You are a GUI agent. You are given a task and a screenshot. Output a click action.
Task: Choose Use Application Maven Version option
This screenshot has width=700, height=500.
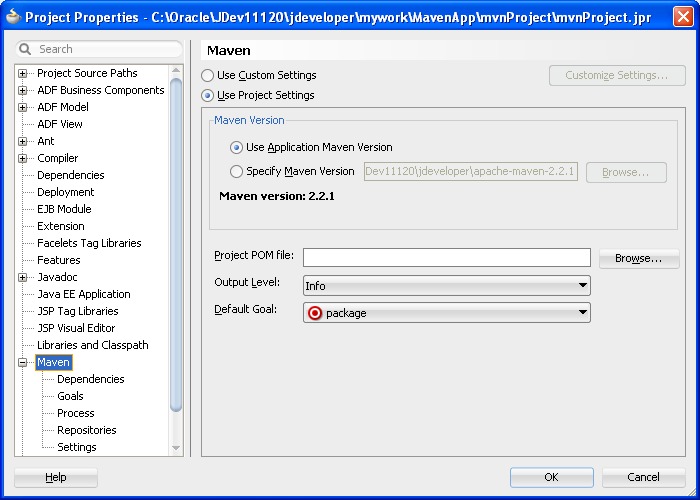(x=236, y=147)
